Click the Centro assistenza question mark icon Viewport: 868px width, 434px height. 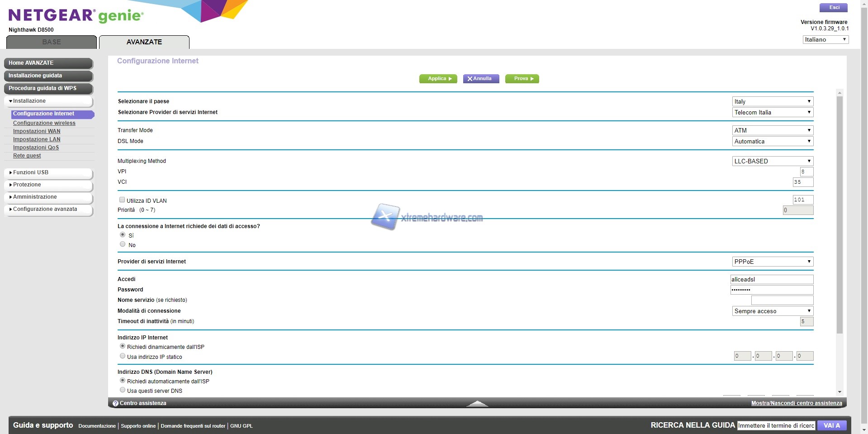115,403
